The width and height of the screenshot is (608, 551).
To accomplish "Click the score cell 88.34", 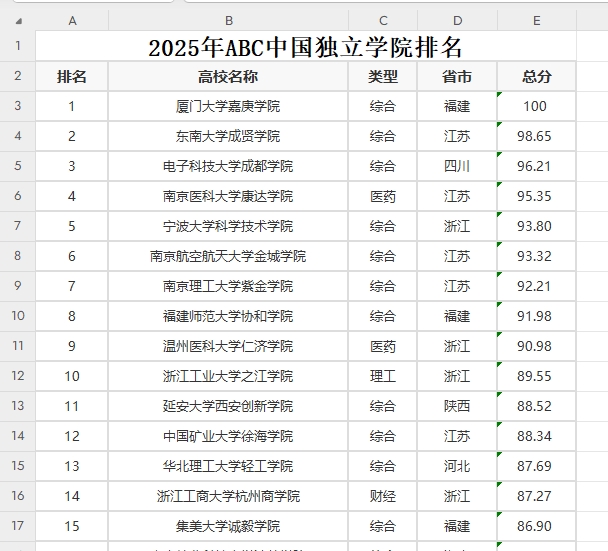I will (x=537, y=436).
